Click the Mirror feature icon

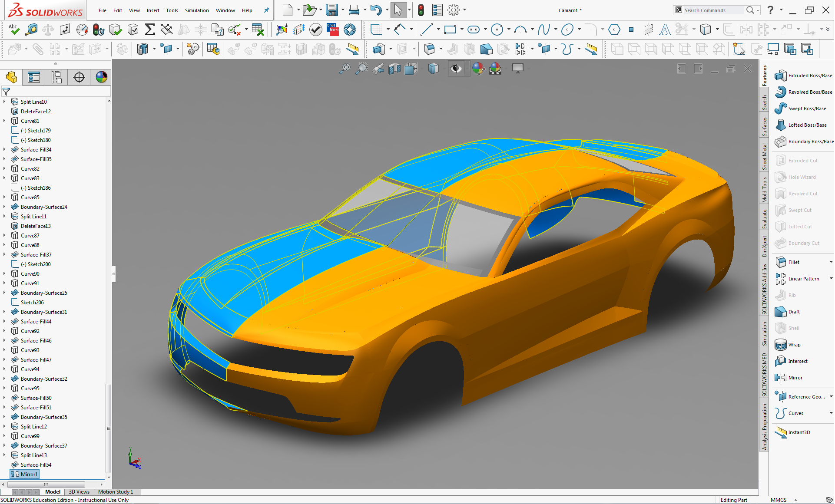point(781,378)
